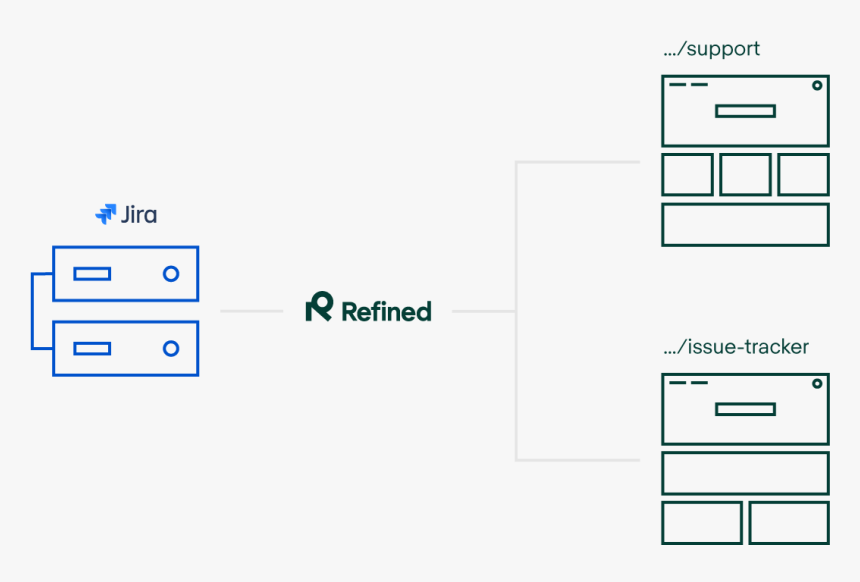
Task: Select the middle tile under support window
Action: coord(745,174)
